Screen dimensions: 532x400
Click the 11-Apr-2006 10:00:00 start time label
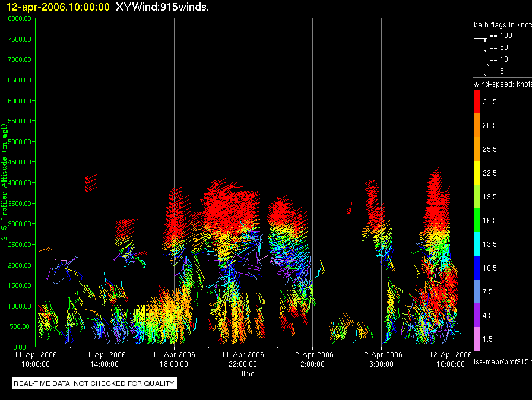pyautogui.click(x=36, y=360)
